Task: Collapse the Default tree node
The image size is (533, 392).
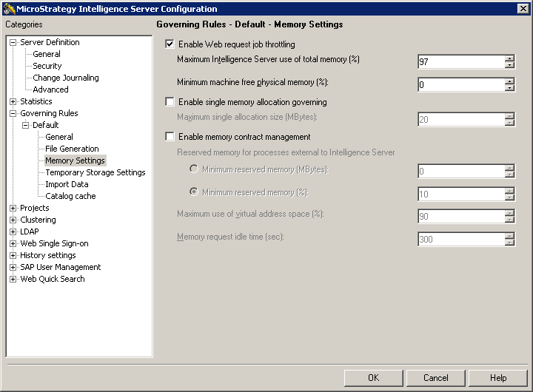Action: tap(25, 125)
